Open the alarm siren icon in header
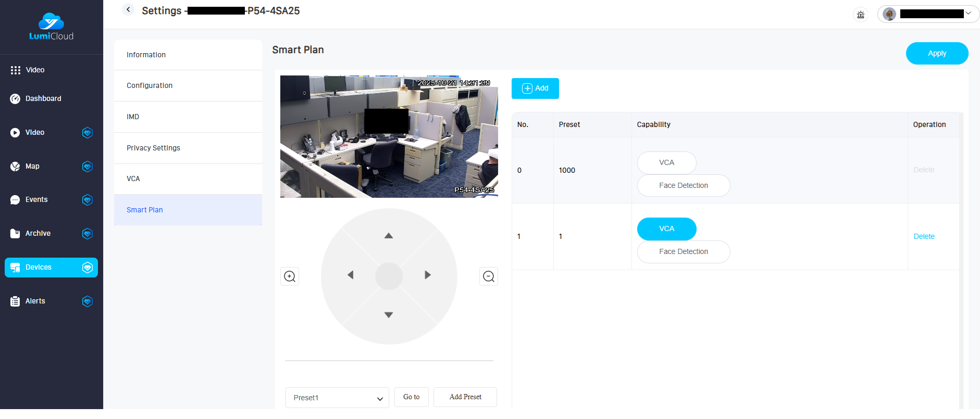The image size is (980, 419). click(x=861, y=15)
